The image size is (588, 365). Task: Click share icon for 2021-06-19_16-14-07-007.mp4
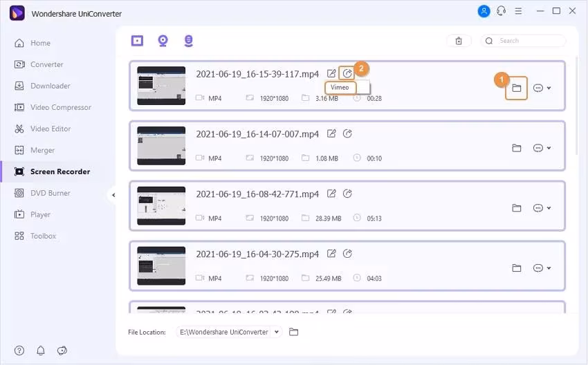pyautogui.click(x=347, y=133)
